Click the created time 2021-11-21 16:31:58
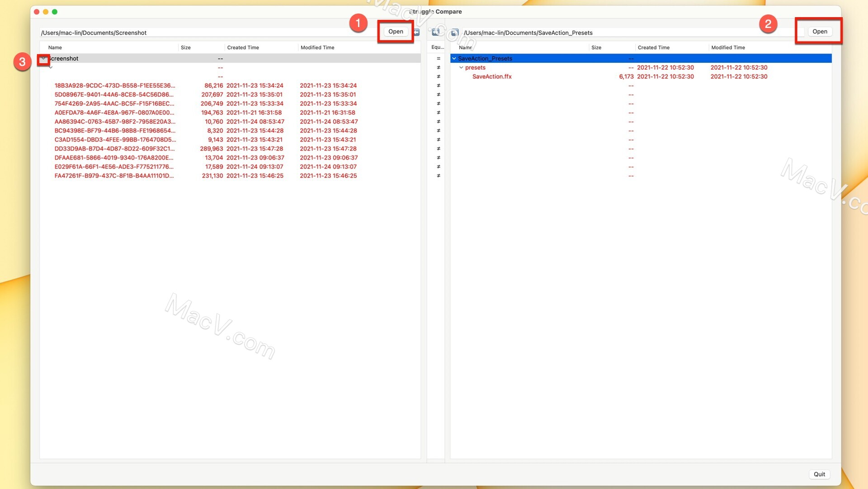This screenshot has width=868, height=489. click(x=254, y=113)
